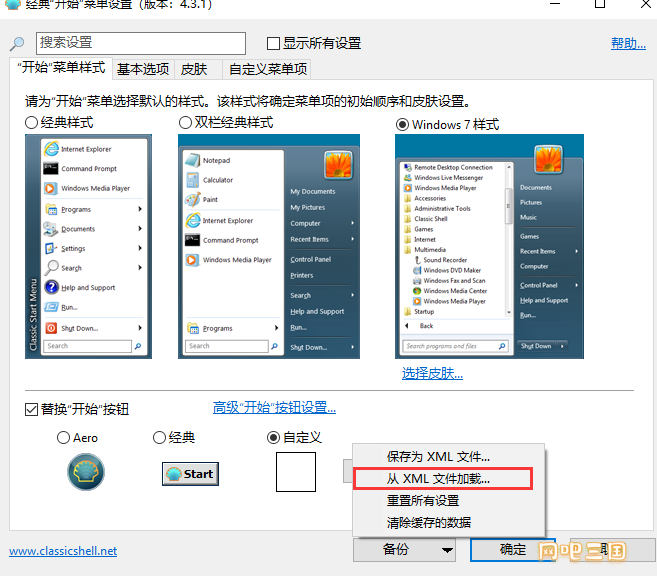Screen dimensions: 657x576
Task: Uncheck the replace Start button checkbox
Action: point(31,409)
